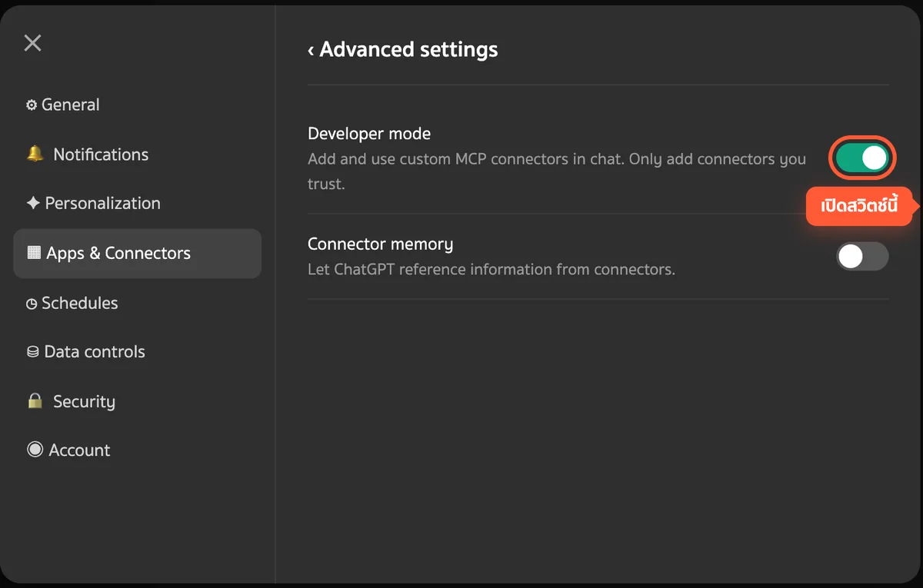Click the padlock icon beside Security
The height and width of the screenshot is (588, 923).
[x=35, y=400]
